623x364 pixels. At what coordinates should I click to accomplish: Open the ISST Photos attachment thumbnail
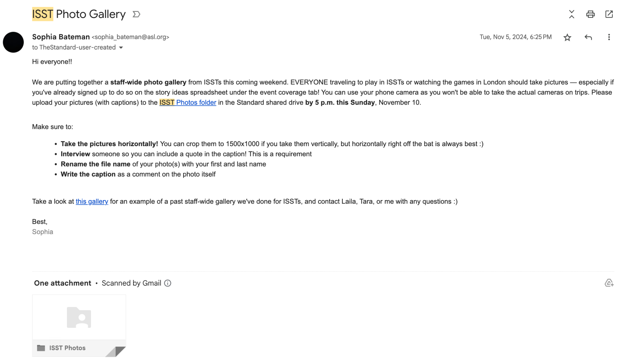79,318
